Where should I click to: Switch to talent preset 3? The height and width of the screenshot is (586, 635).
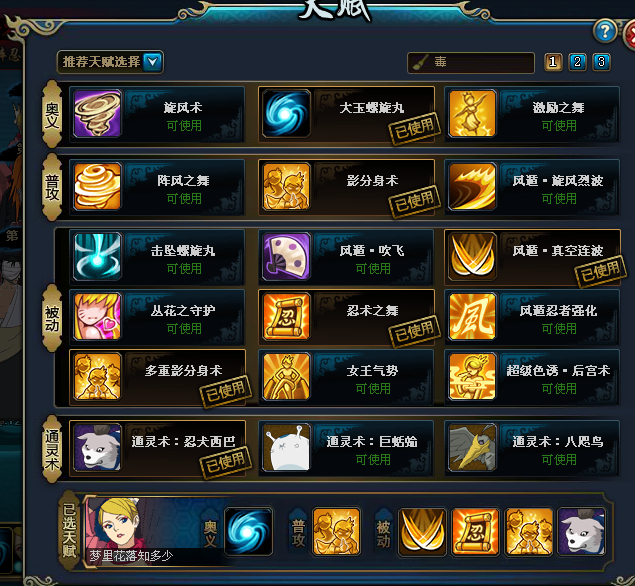coord(601,62)
